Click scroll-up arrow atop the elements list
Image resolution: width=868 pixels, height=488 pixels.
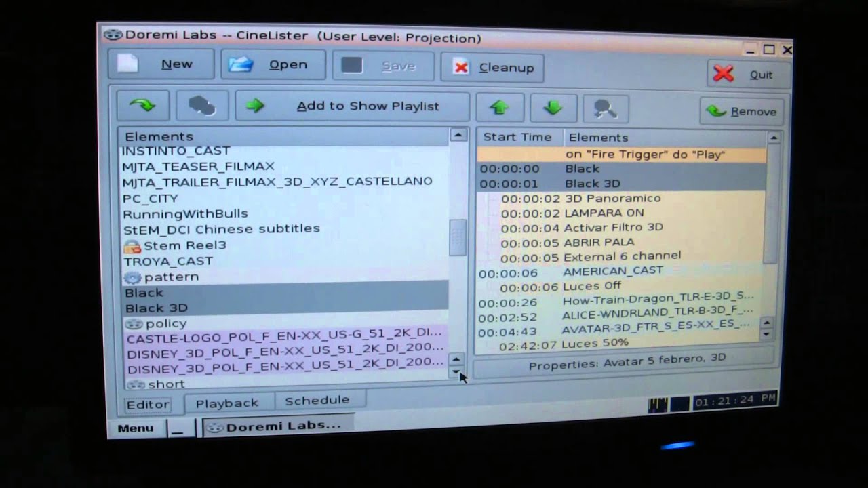click(458, 136)
